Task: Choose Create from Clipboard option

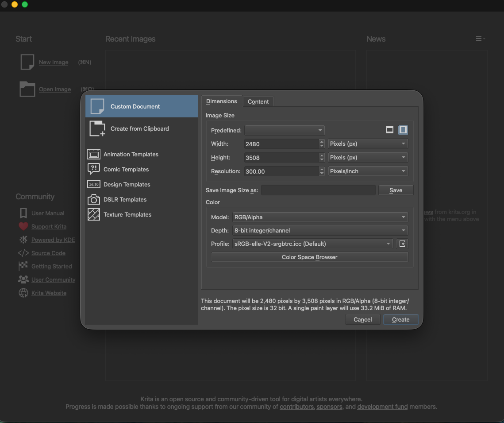Action: (x=142, y=128)
